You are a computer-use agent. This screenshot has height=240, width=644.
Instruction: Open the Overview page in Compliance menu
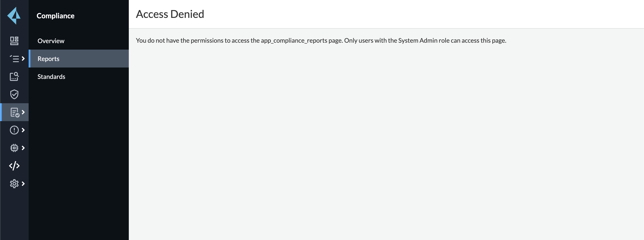click(x=51, y=41)
